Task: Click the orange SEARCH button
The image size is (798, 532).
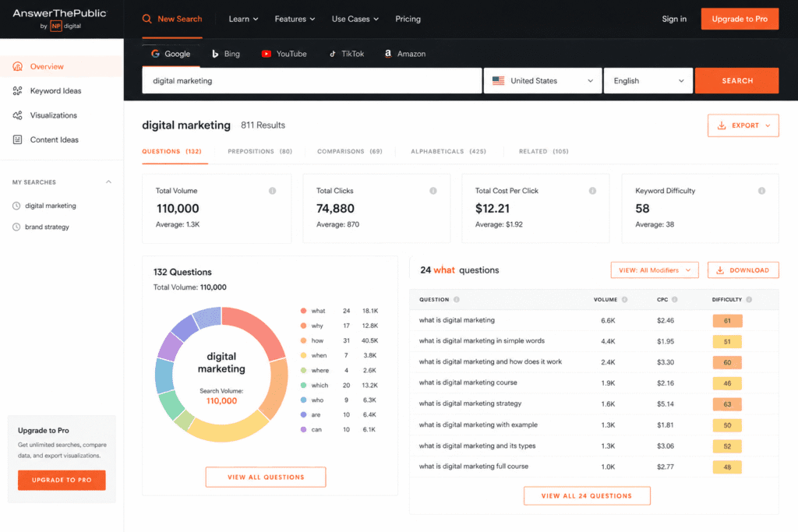Action: point(737,81)
